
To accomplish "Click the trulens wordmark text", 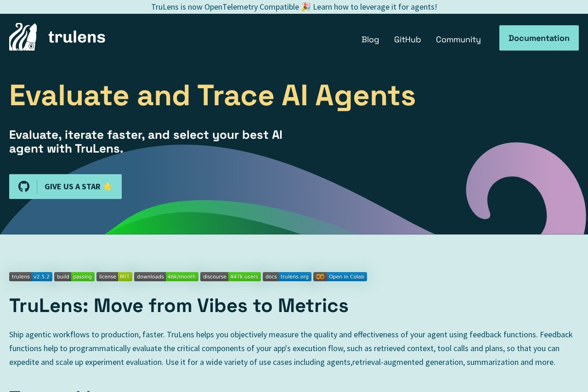I will [x=77, y=37].
